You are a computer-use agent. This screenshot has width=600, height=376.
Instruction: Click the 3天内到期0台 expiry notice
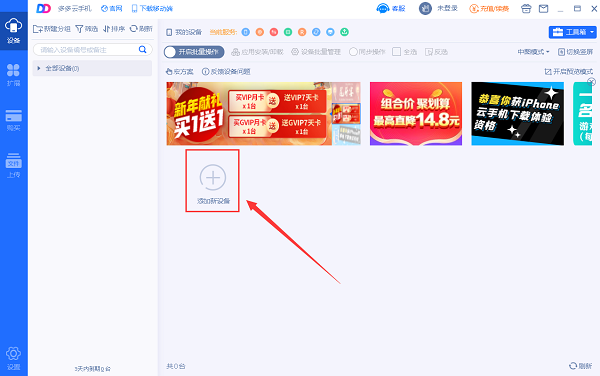[x=92, y=369]
